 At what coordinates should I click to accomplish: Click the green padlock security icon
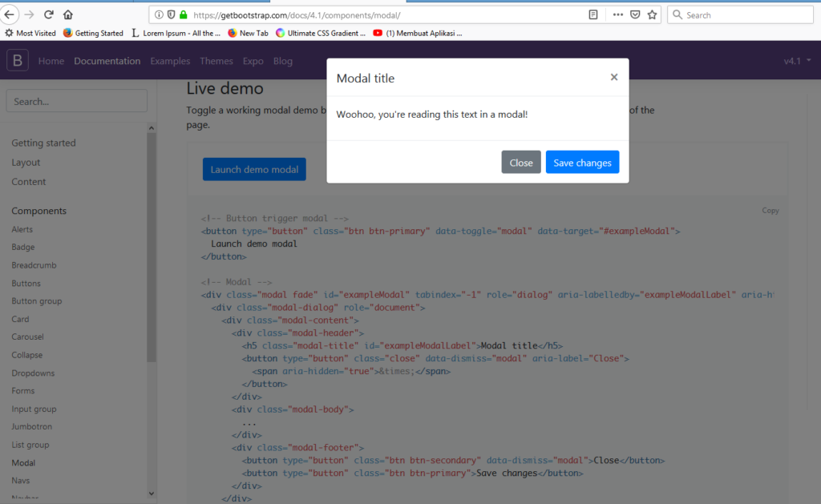click(x=184, y=14)
